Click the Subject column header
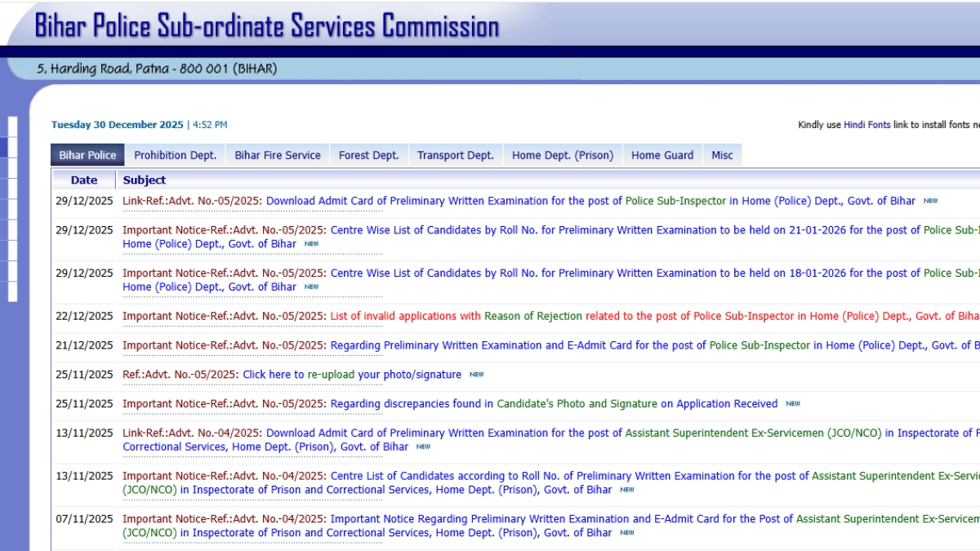This screenshot has width=980, height=551. (144, 180)
